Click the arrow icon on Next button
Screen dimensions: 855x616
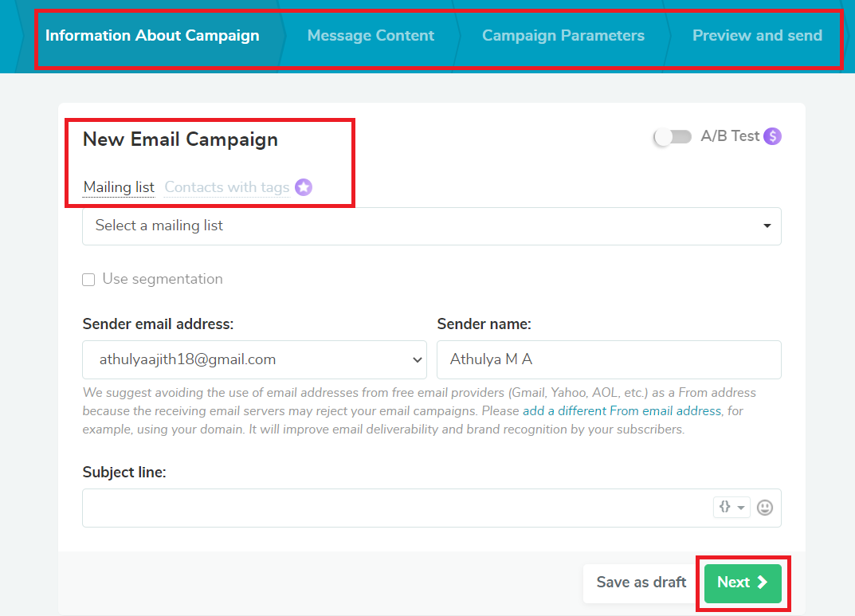[x=763, y=583]
